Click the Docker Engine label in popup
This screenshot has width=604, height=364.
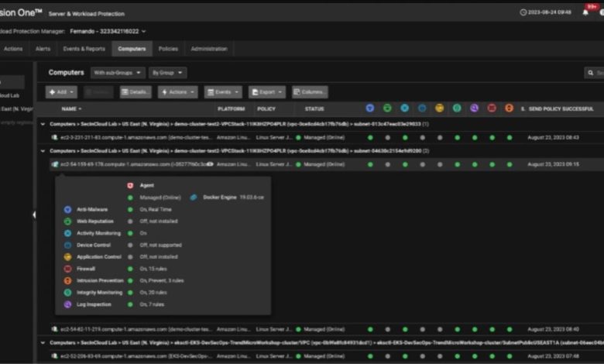(x=220, y=197)
